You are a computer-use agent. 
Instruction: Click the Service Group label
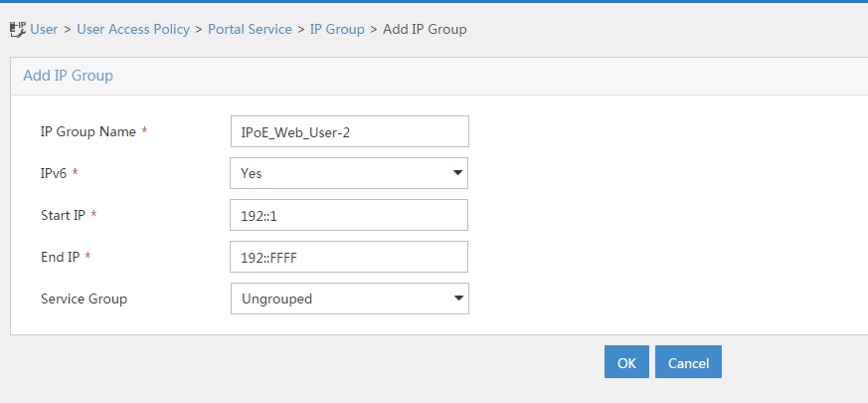tap(85, 299)
